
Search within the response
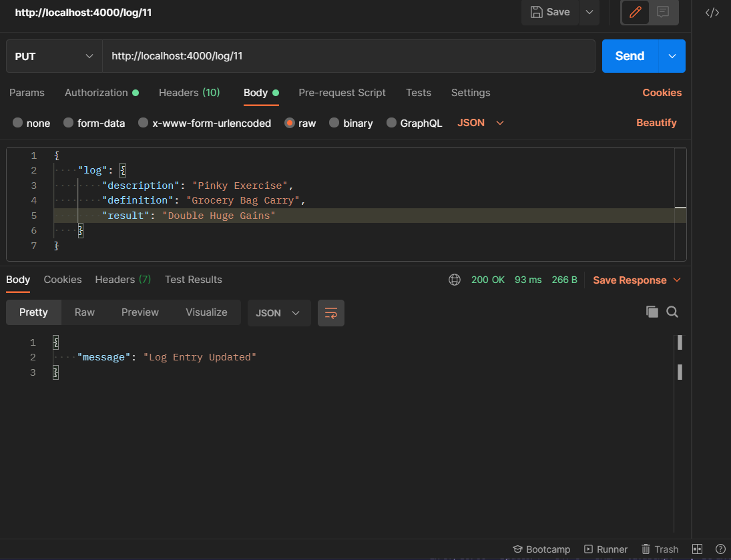pyautogui.click(x=672, y=312)
